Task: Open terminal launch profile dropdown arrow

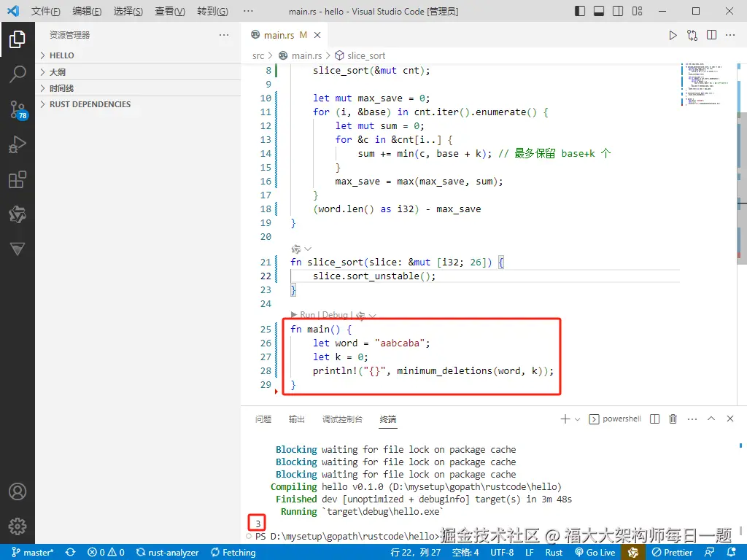Action: tap(578, 419)
